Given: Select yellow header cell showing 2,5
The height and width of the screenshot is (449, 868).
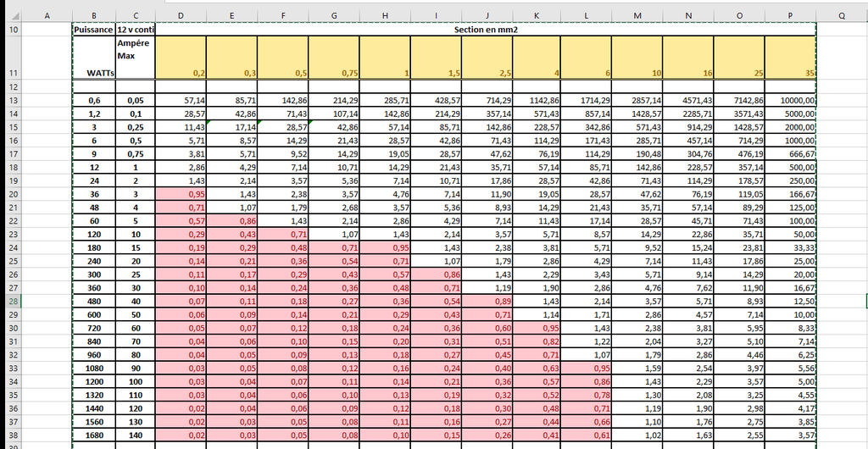Looking at the screenshot, I should (x=487, y=58).
